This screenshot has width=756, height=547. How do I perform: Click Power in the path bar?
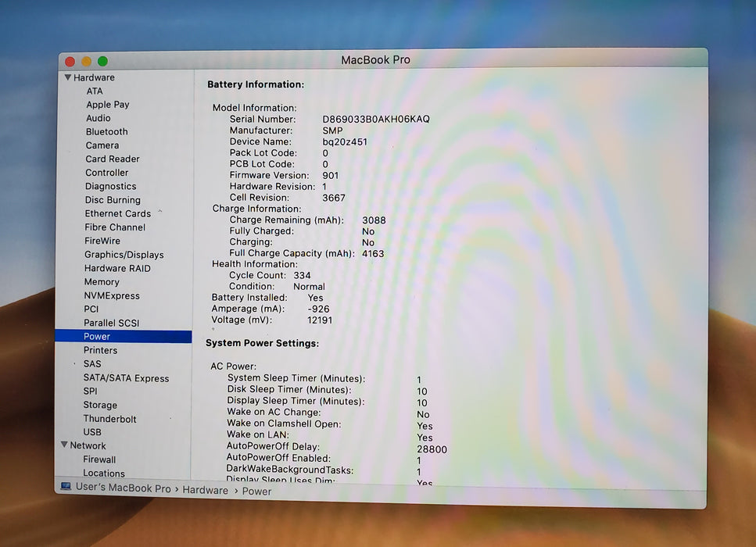point(256,491)
